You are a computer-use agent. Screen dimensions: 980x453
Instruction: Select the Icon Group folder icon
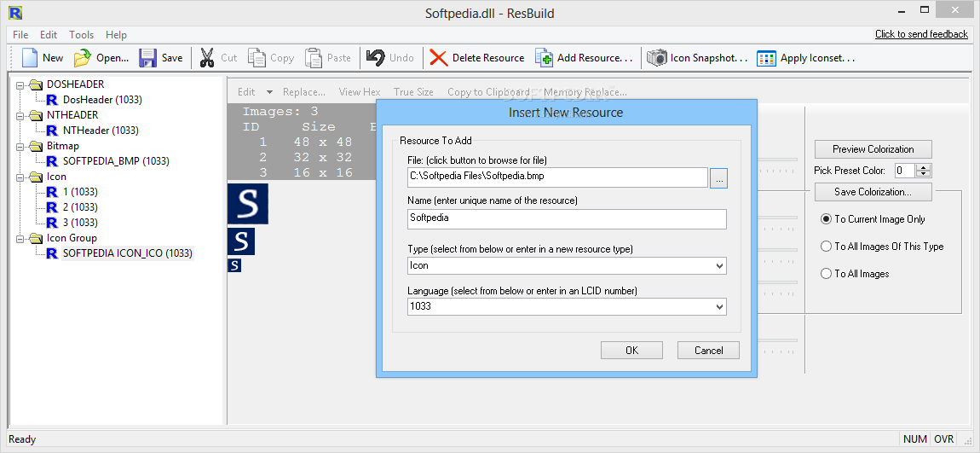tap(37, 238)
